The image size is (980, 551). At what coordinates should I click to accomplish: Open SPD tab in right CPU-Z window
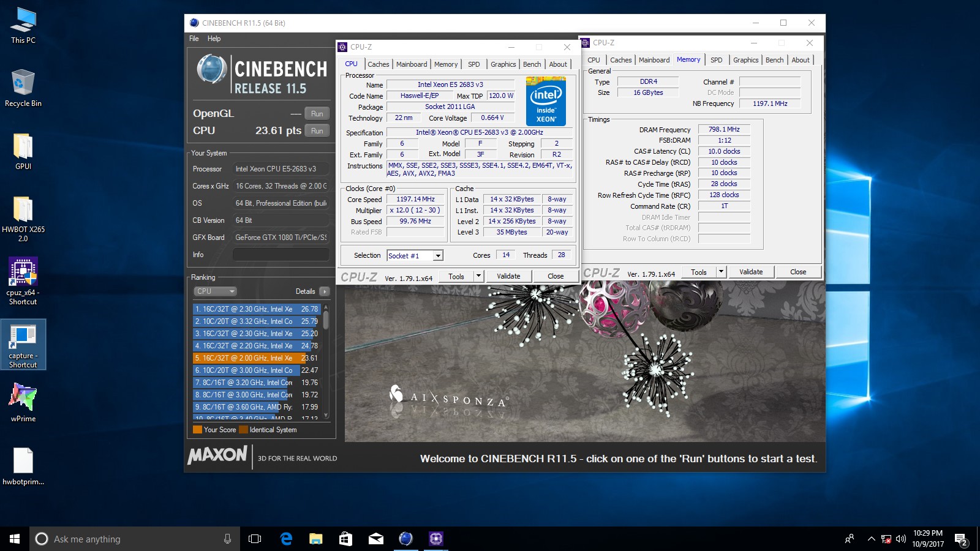717,60
